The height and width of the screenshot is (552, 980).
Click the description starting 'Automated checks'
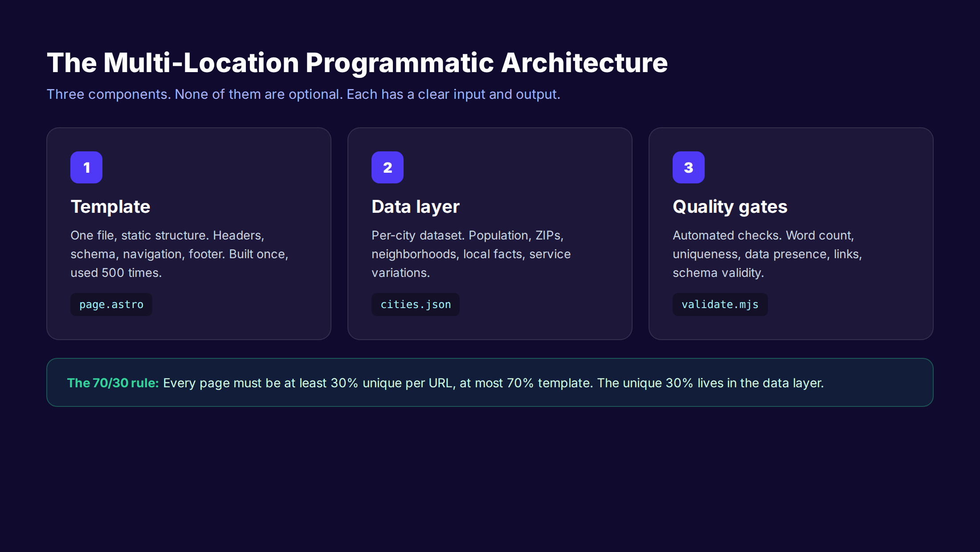tap(768, 254)
